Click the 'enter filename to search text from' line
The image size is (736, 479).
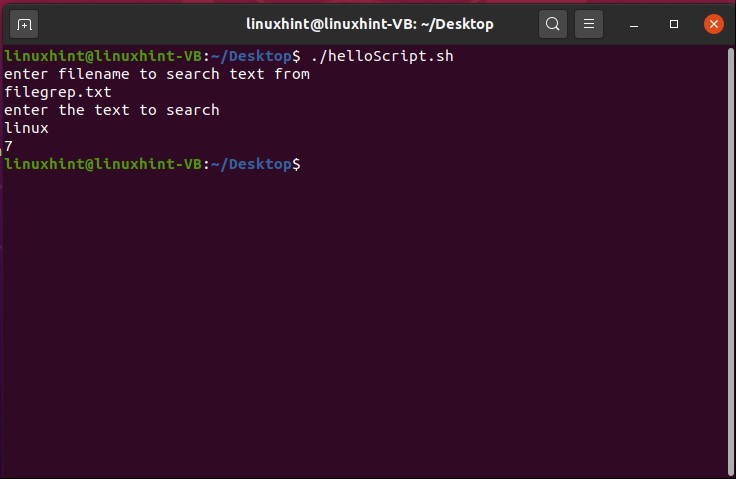[x=157, y=74]
